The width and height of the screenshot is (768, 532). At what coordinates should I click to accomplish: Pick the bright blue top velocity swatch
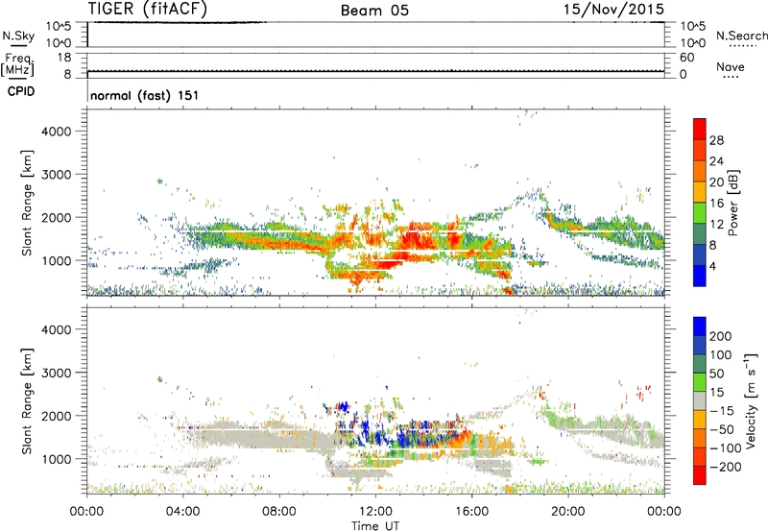click(700, 326)
